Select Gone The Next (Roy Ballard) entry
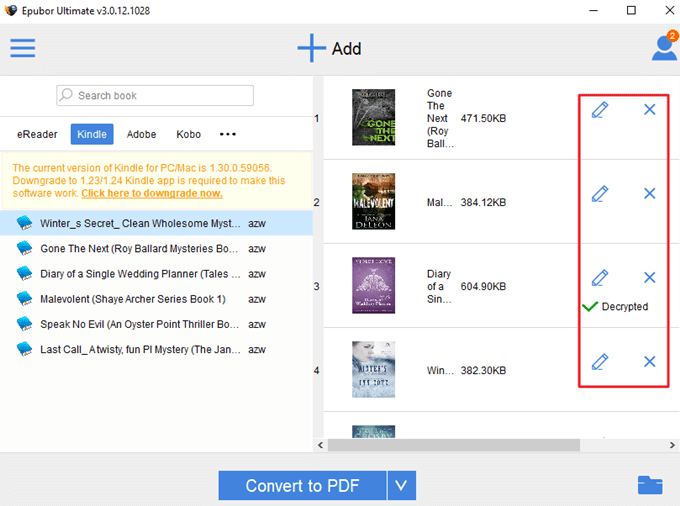The image size is (680, 506). pyautogui.click(x=156, y=248)
